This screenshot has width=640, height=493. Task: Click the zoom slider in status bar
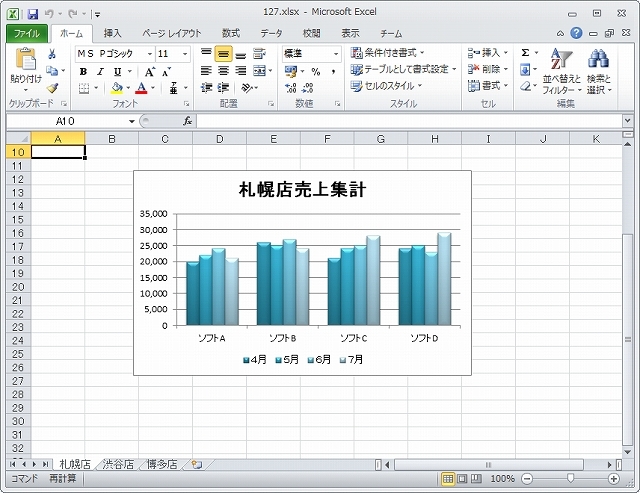(x=572, y=479)
